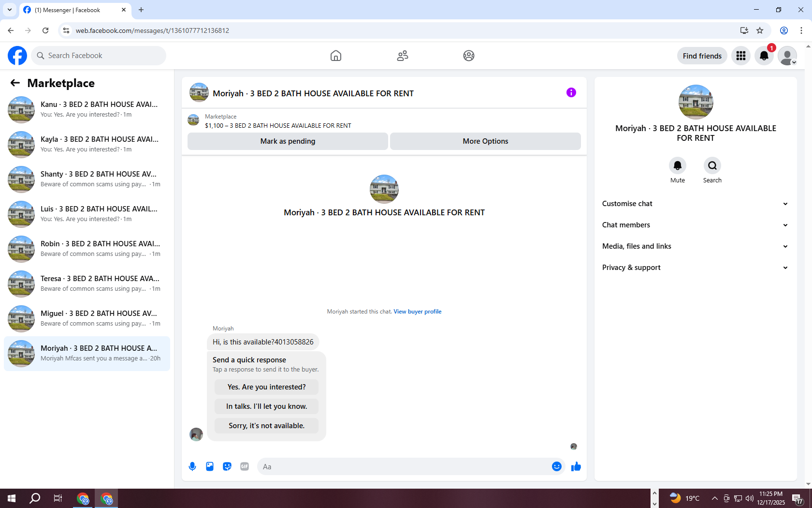The image size is (812, 508).
Task: Click More Options button
Action: (485, 141)
